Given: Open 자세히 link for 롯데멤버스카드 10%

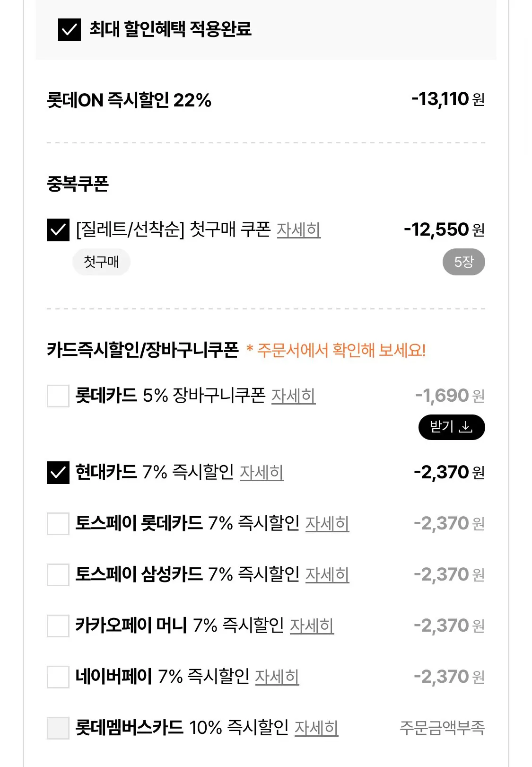Looking at the screenshot, I should tap(316, 728).
